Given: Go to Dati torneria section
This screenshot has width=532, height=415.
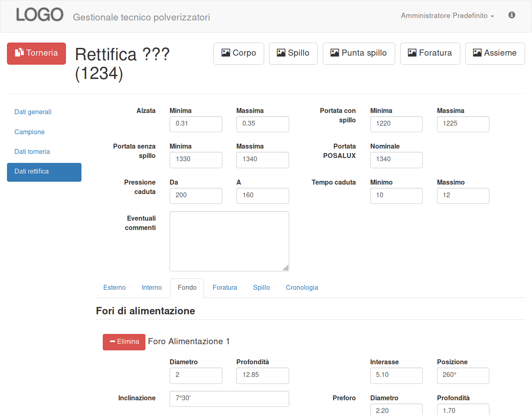Looking at the screenshot, I should click(32, 152).
